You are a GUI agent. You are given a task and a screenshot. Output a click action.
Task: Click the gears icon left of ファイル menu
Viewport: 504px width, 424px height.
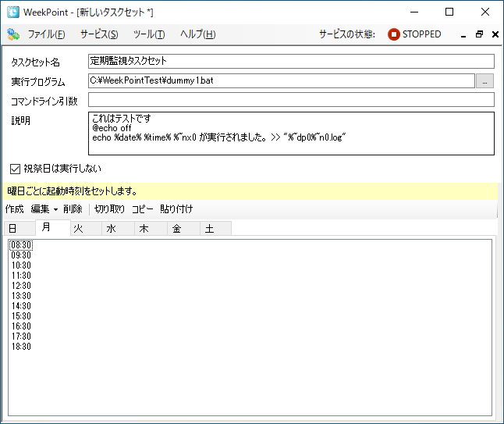click(x=13, y=34)
